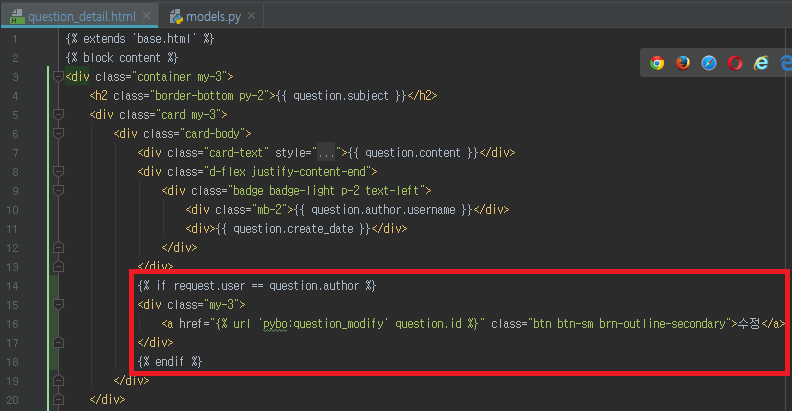The height and width of the screenshot is (411, 792).
Task: Expand the folded style attribute on line 7
Action: pos(325,153)
